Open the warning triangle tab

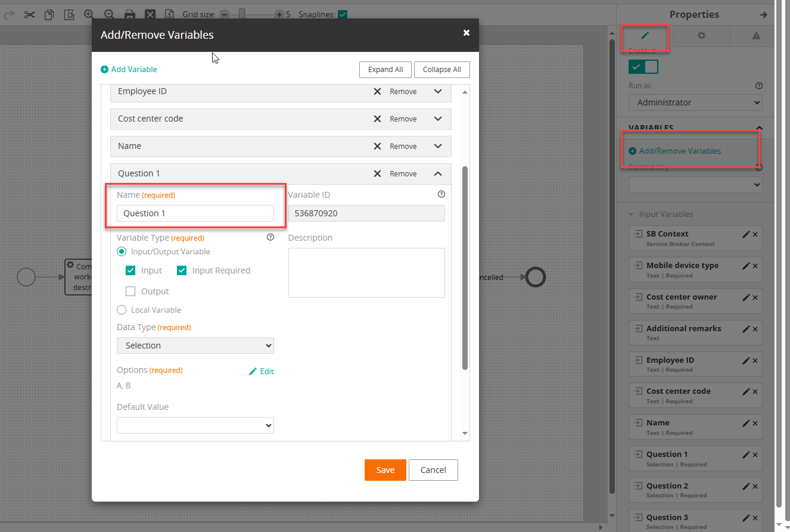[756, 36]
